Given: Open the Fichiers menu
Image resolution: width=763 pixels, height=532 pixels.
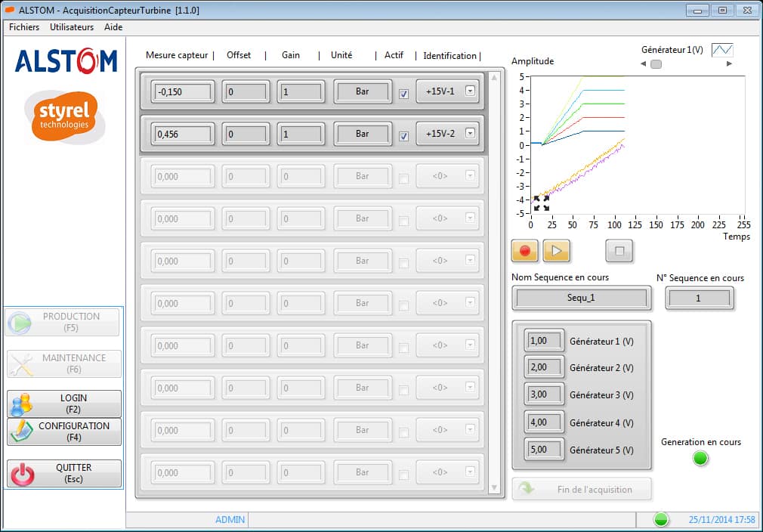Looking at the screenshot, I should pyautogui.click(x=24, y=27).
